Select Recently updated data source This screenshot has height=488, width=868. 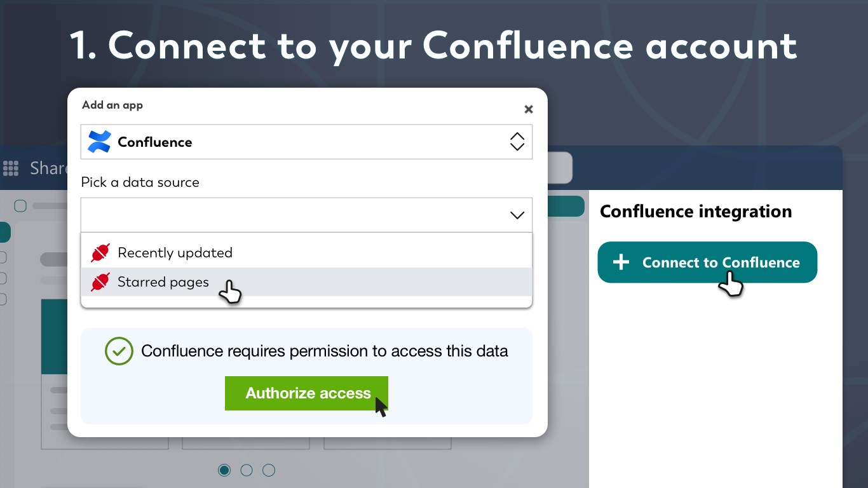point(175,253)
